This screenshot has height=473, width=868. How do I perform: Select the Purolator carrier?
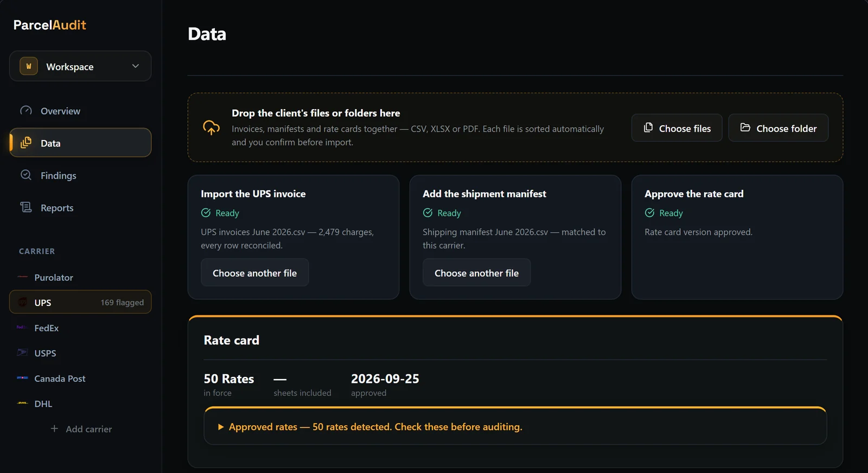point(80,277)
